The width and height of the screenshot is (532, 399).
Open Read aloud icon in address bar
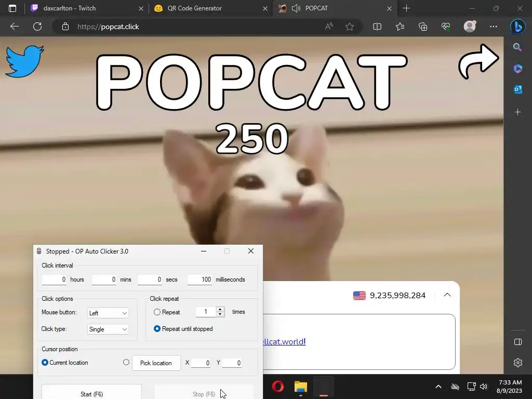click(329, 26)
